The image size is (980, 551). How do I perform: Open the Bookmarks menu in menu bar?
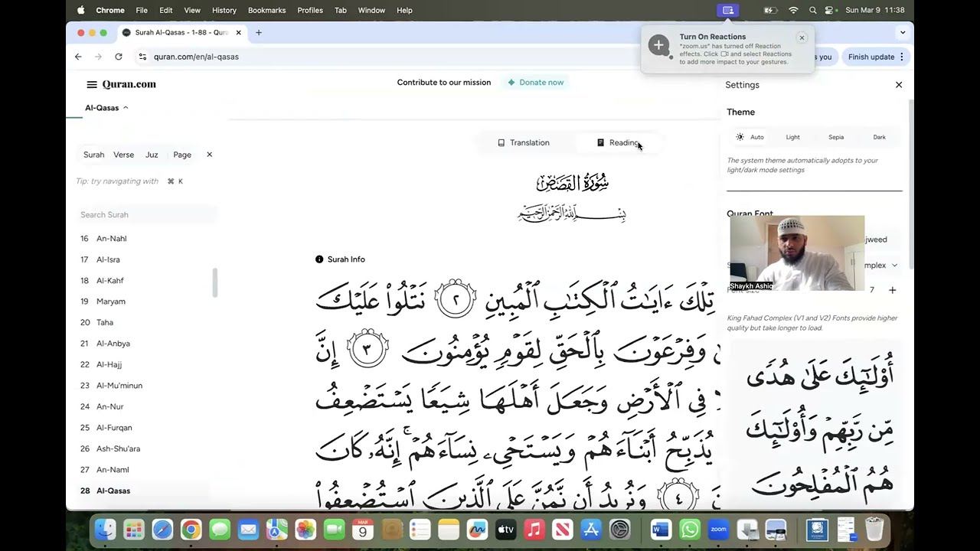(x=266, y=10)
